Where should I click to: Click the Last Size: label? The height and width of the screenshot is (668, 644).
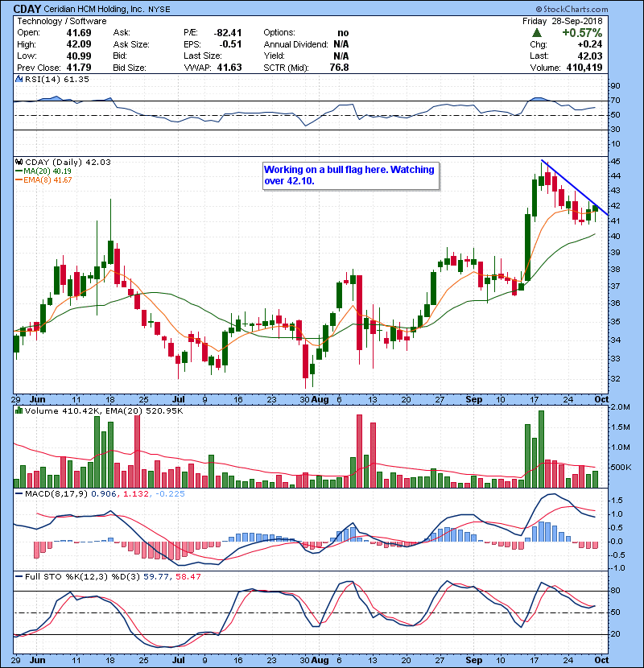[x=202, y=56]
